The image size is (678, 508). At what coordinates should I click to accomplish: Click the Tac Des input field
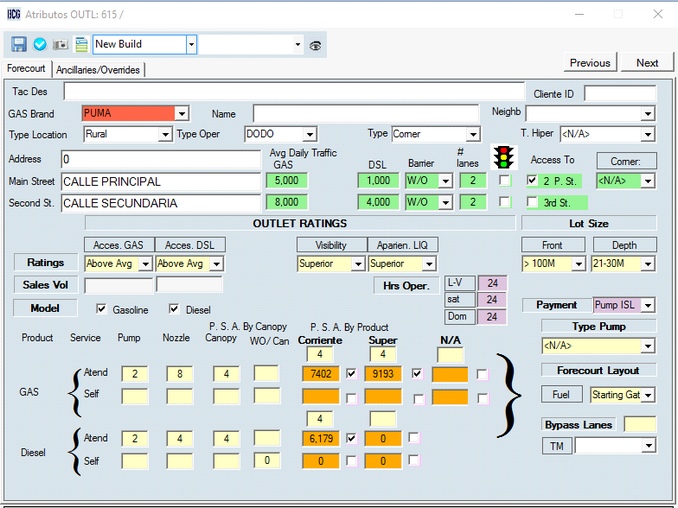(x=294, y=91)
